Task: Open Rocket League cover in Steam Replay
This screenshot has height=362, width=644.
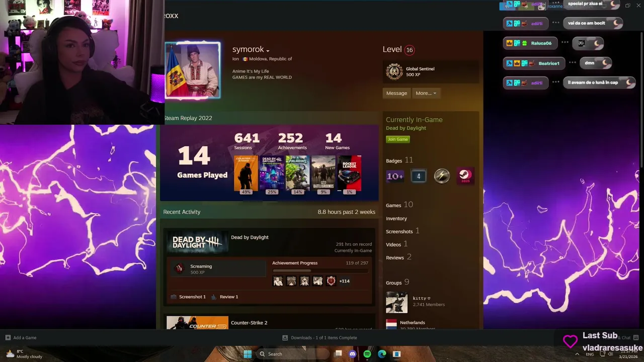Action: coord(349,173)
